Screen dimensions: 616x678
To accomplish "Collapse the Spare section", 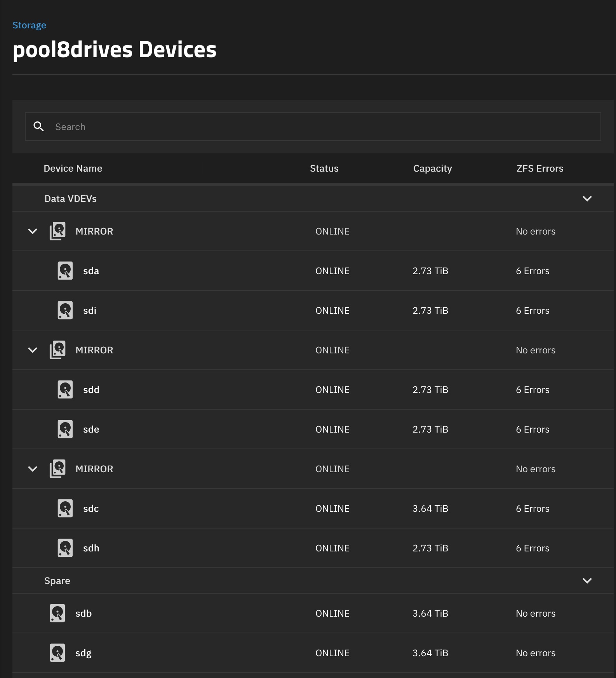I will point(587,581).
